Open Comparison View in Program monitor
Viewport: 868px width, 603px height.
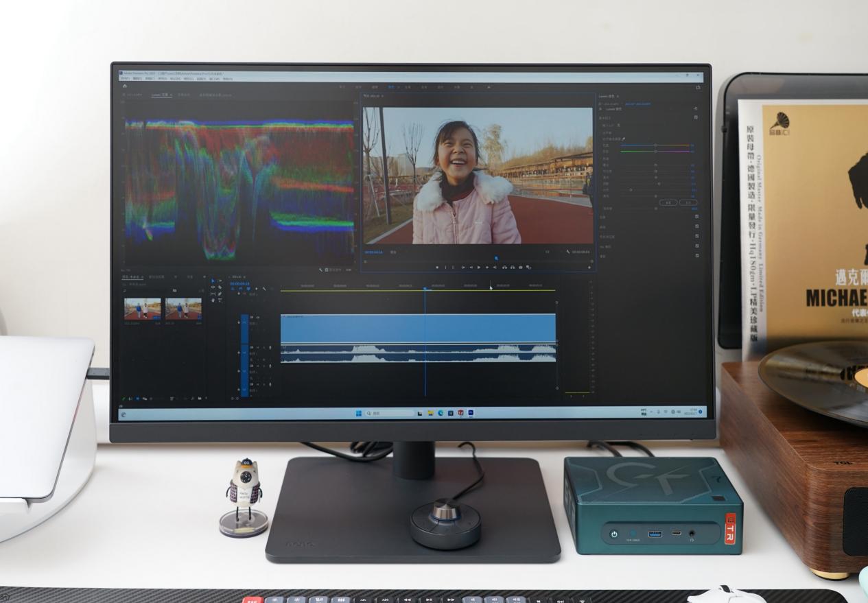(x=528, y=267)
